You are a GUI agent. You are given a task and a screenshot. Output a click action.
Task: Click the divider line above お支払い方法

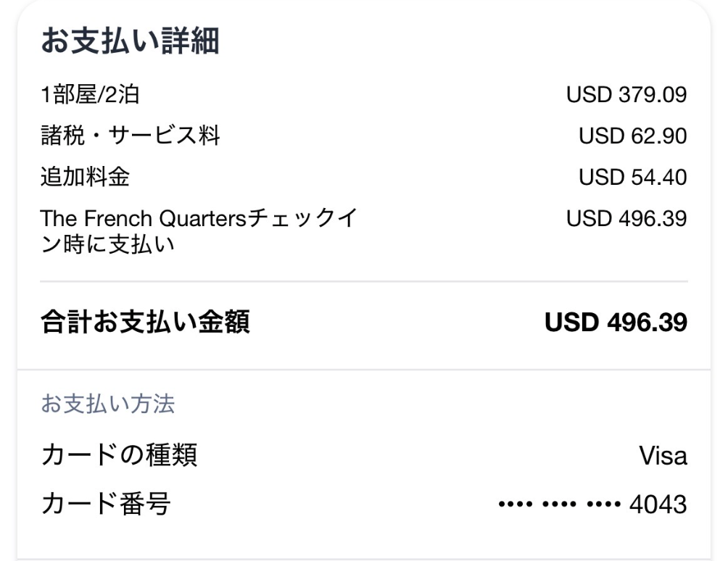[364, 370]
